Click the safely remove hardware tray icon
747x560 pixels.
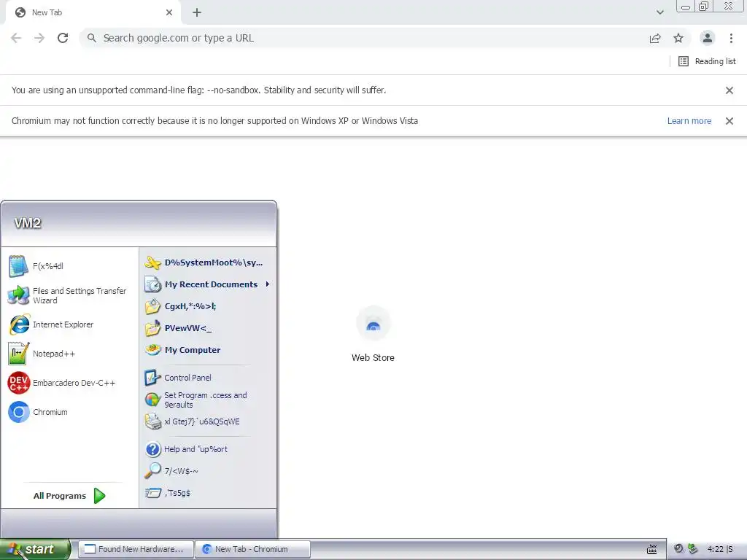coord(692,549)
